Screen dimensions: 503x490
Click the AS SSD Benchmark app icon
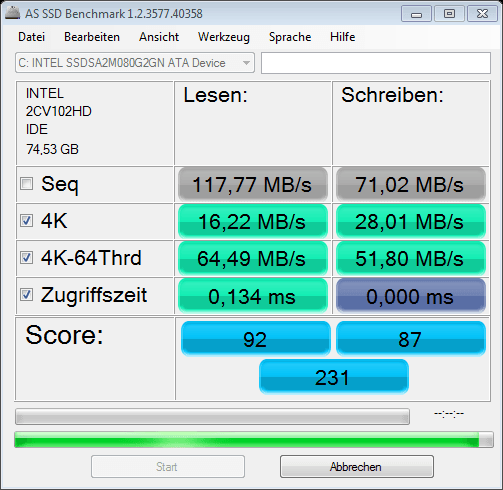12,13
